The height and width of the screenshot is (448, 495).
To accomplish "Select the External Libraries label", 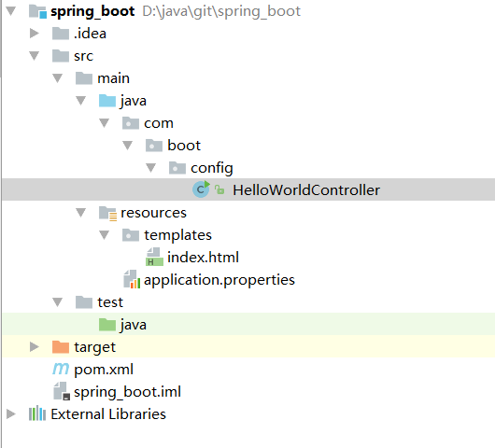I will tap(108, 413).
